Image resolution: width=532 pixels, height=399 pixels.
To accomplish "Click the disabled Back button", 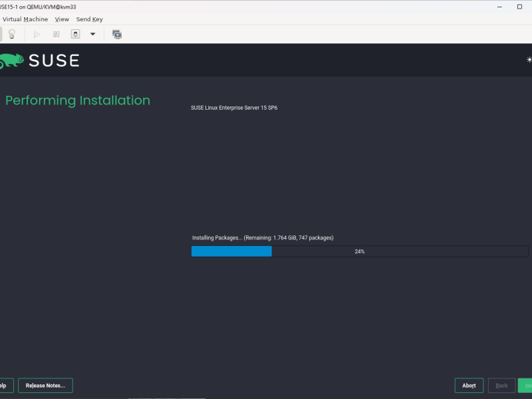I will (x=501, y=386).
